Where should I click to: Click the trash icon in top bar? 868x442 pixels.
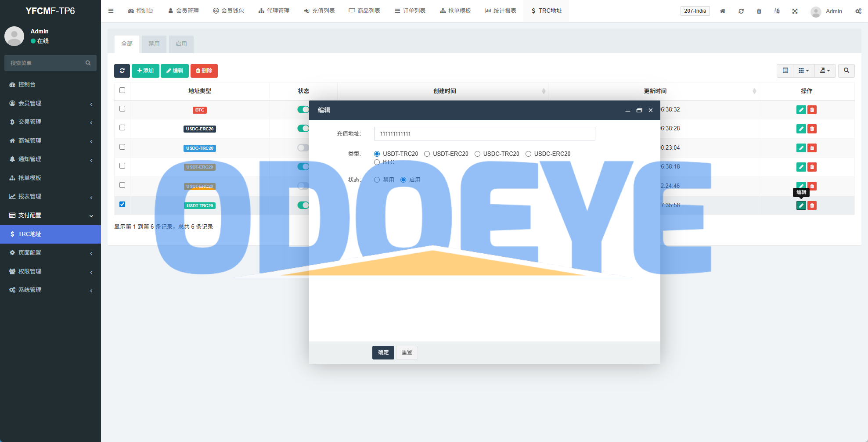[x=759, y=11]
